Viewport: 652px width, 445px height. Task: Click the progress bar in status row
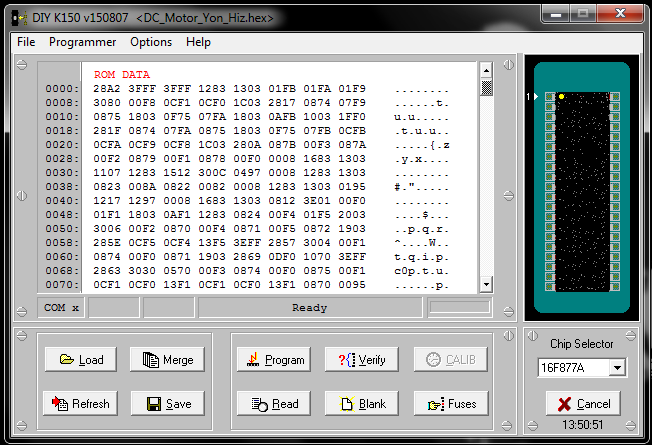(x=459, y=307)
